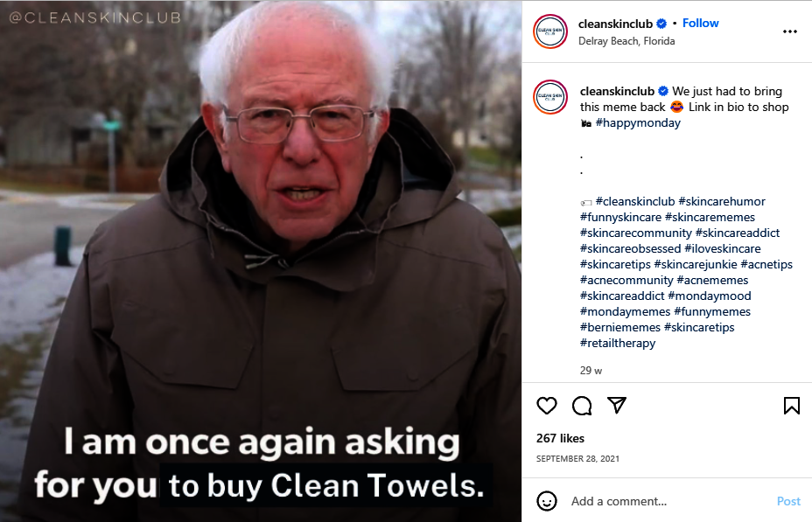Image resolution: width=812 pixels, height=522 pixels.
Task: Like the post with heart icon
Action: [x=546, y=406]
